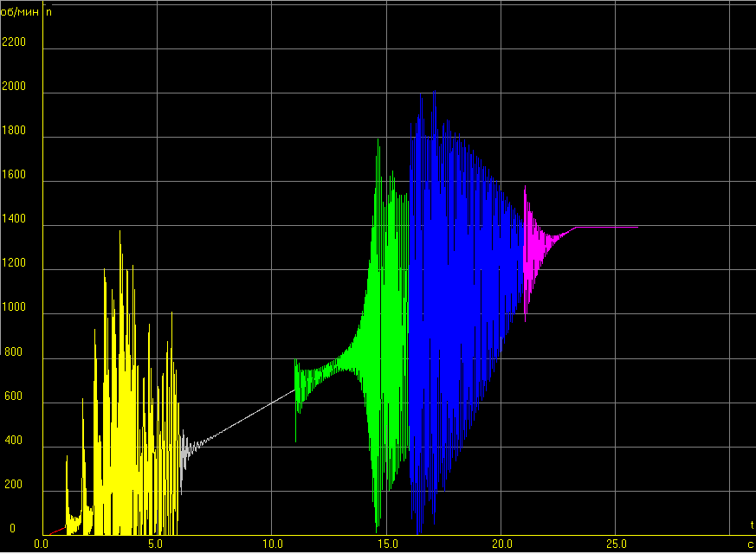Click the x-axis label 0.0
The image size is (756, 554).
(42, 544)
